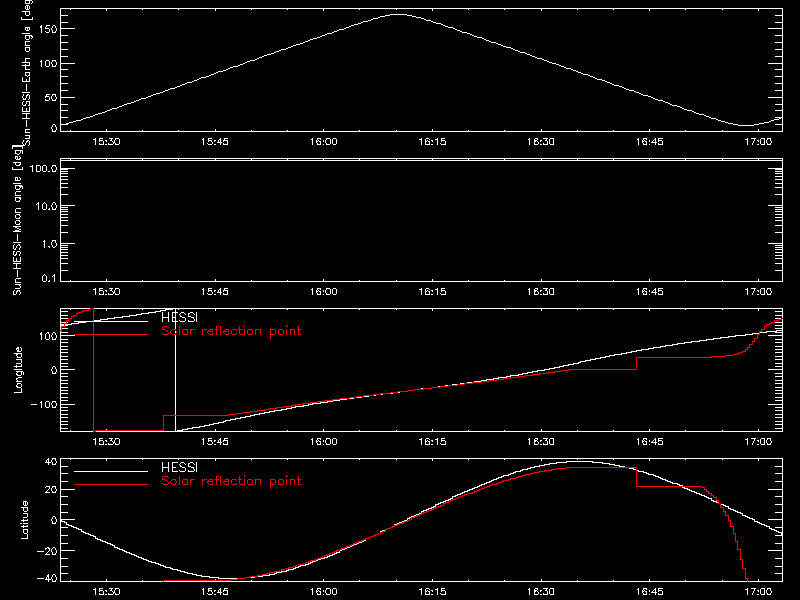Click 16:45 label under the Moon angle plot
Screen dimensions: 800x600
(x=649, y=292)
